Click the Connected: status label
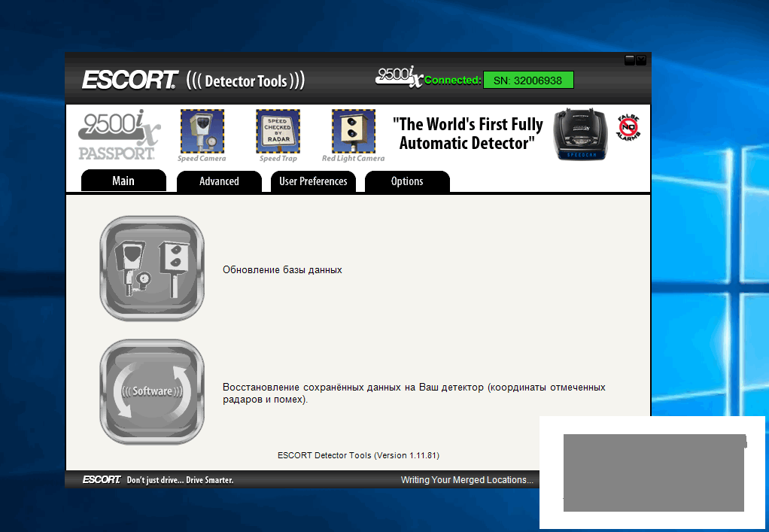 (x=453, y=80)
